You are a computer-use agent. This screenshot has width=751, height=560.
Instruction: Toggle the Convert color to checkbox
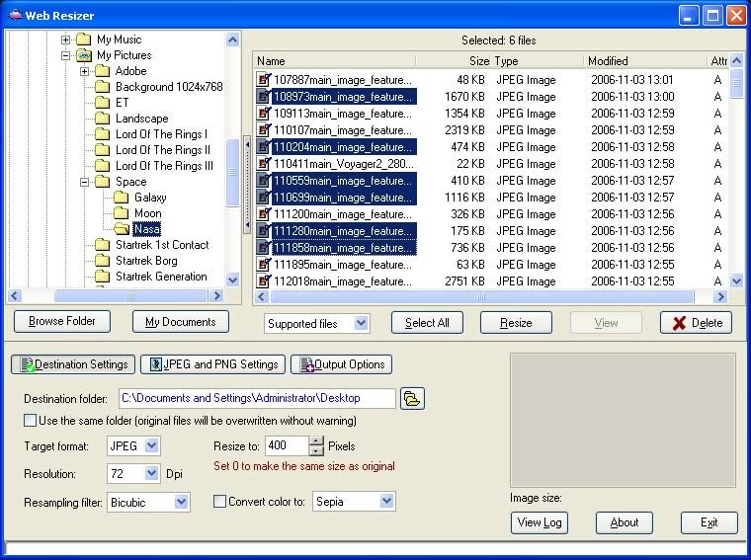coord(220,502)
